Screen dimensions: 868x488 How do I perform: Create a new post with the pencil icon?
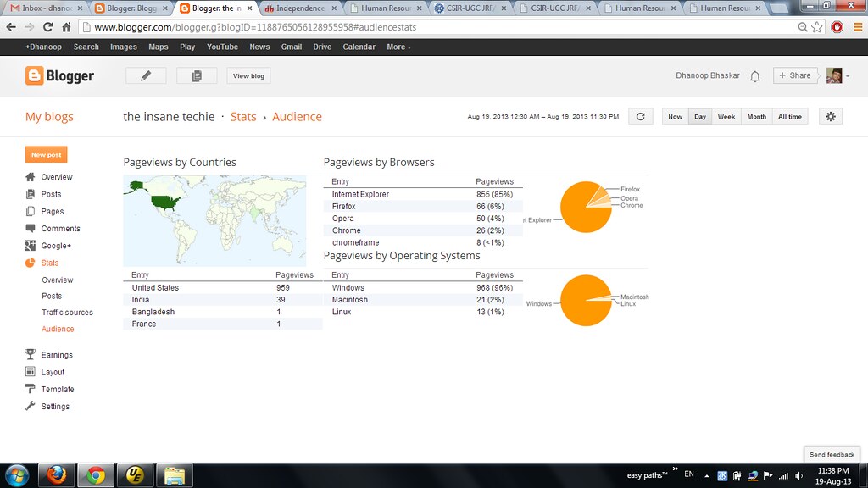click(x=146, y=75)
